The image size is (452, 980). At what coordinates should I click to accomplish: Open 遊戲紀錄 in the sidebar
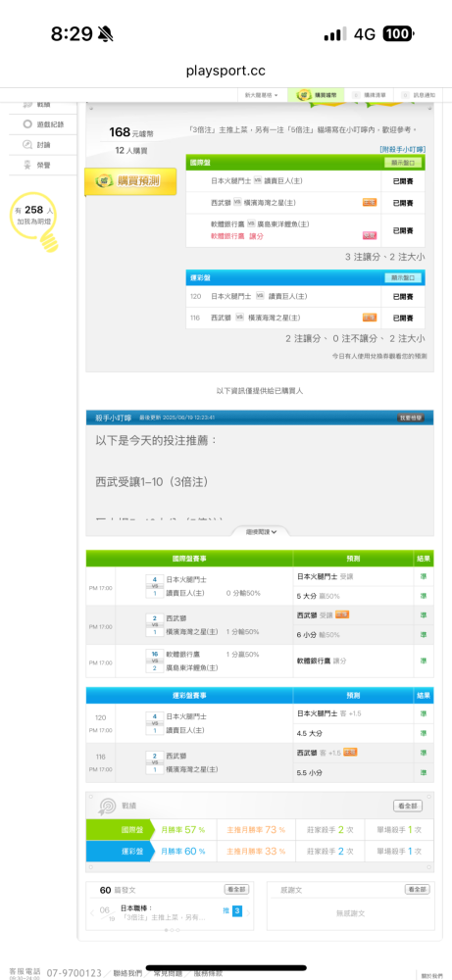click(43, 124)
